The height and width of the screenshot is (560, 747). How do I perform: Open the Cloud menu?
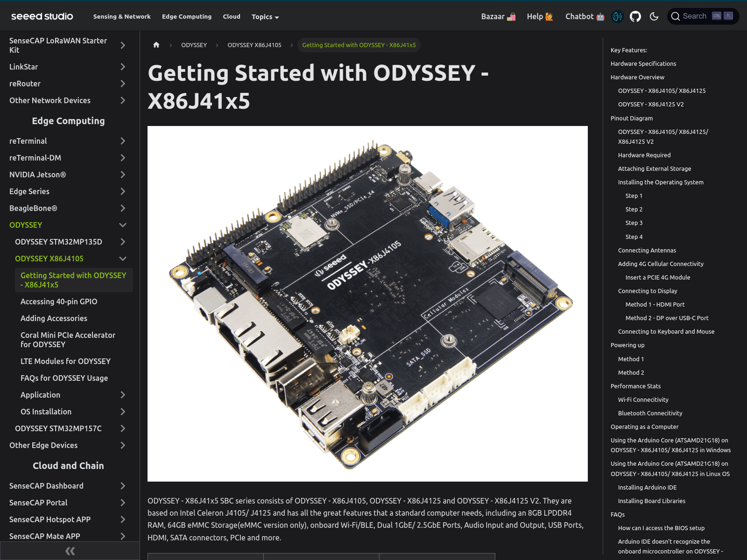pos(232,16)
